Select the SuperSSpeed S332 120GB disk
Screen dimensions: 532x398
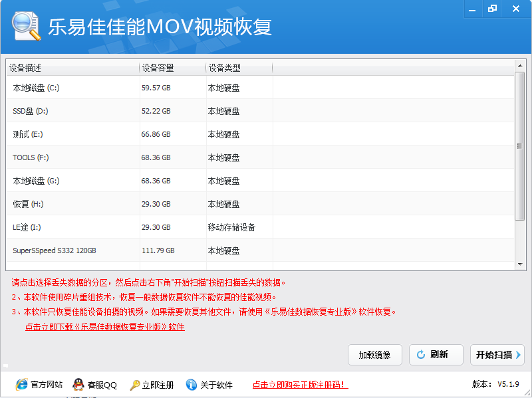(x=260, y=250)
